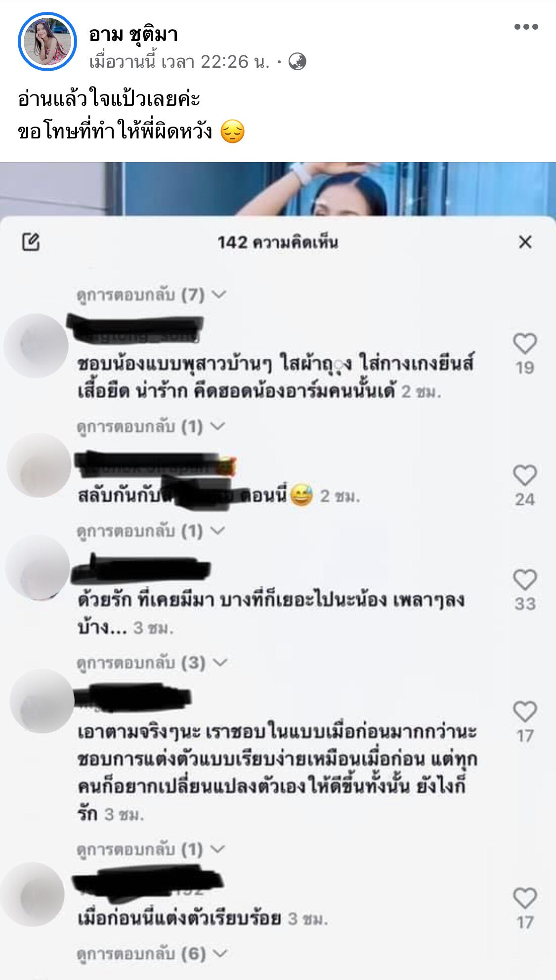Viewport: 556px width, 980px height.
Task: Like the comment with 33 hearts
Action: tap(525, 579)
